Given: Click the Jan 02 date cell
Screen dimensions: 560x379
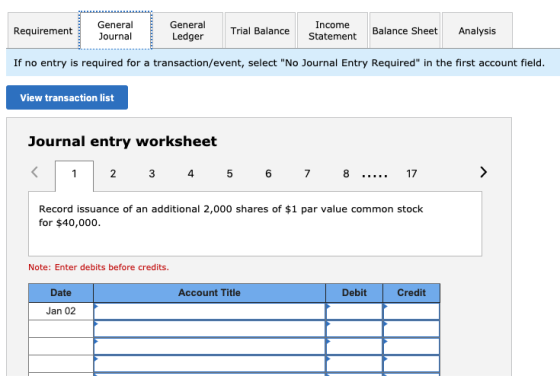Looking at the screenshot, I should click(x=61, y=311).
